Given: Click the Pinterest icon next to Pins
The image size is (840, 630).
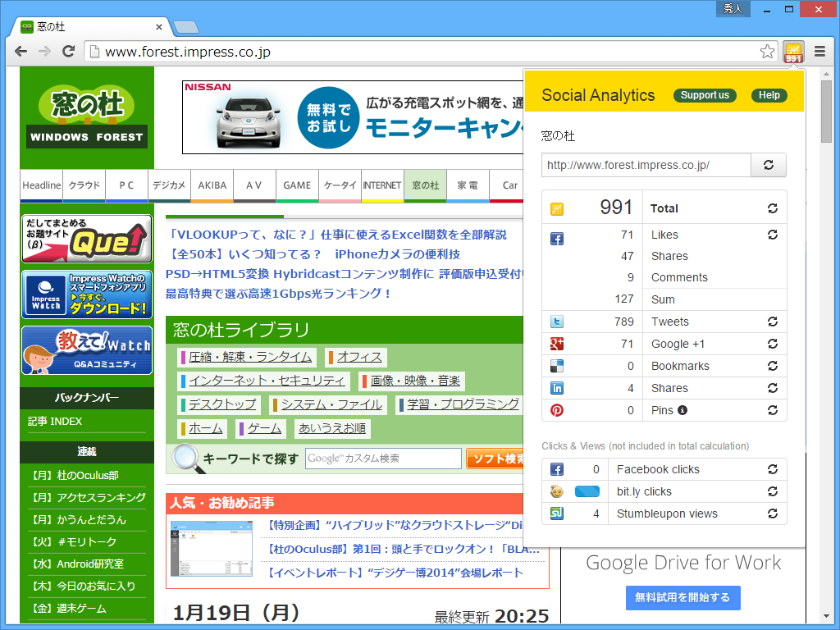Looking at the screenshot, I should point(558,410).
